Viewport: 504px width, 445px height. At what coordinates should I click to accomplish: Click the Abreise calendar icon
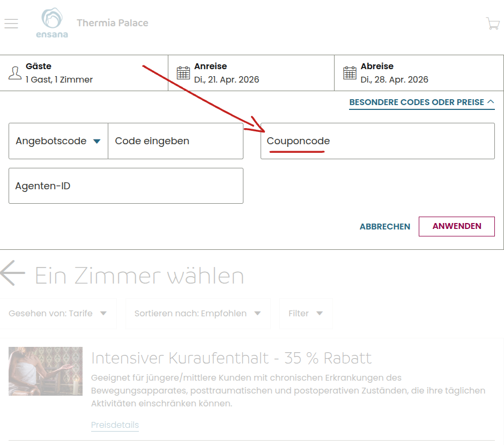click(350, 73)
